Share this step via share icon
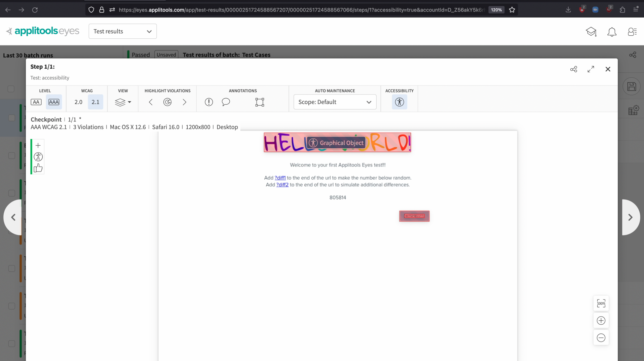Viewport: 644px width, 361px height. pos(574,69)
